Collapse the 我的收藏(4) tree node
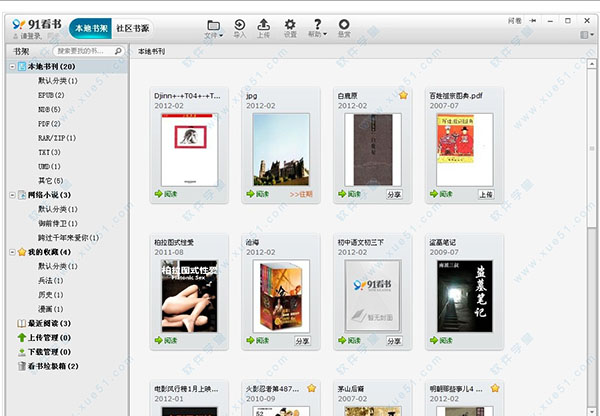Viewport: 600px width, 416px height. pos(12,252)
